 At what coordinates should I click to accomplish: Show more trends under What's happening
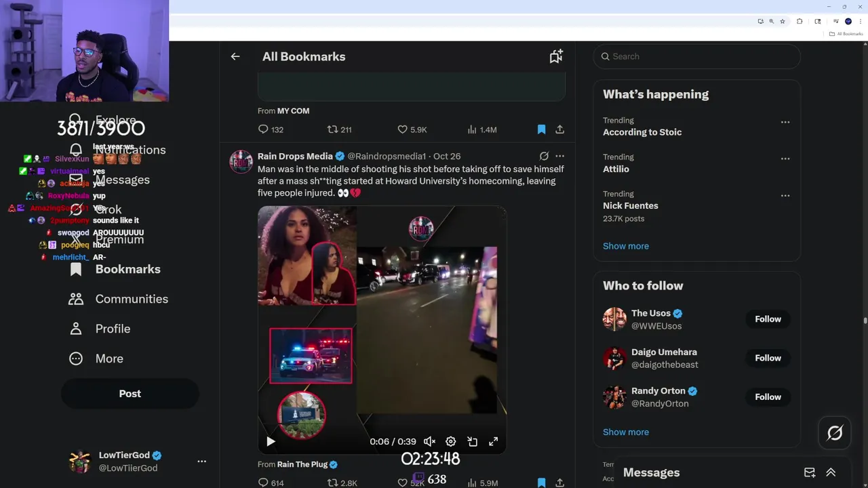pyautogui.click(x=625, y=246)
